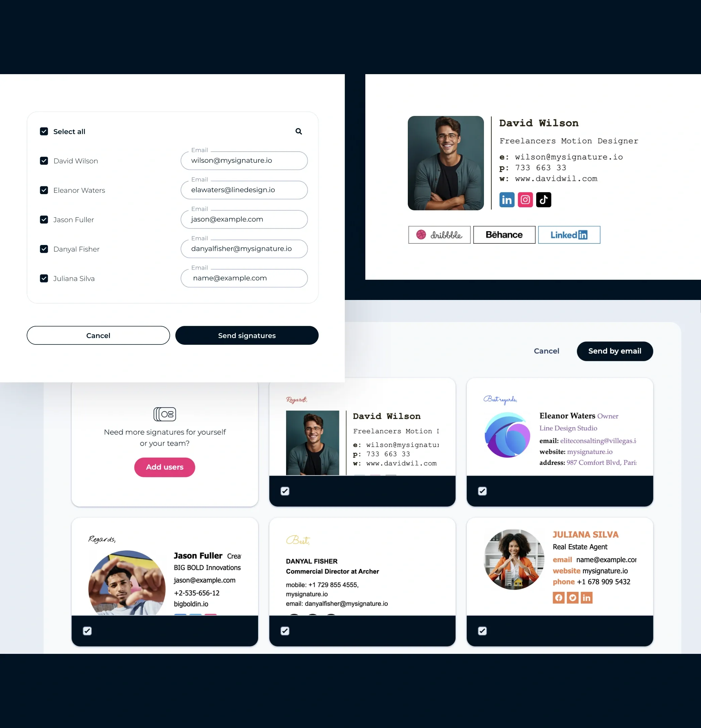Click the search icon in the select panel
The width and height of the screenshot is (701, 728).
coord(298,131)
